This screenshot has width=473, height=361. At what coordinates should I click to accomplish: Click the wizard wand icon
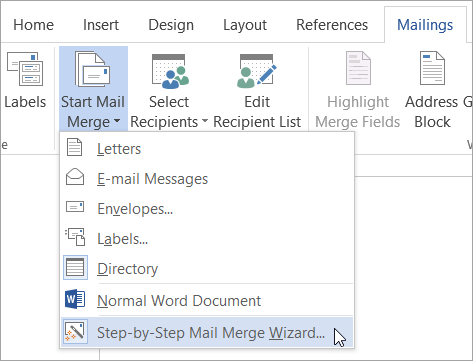point(75,332)
